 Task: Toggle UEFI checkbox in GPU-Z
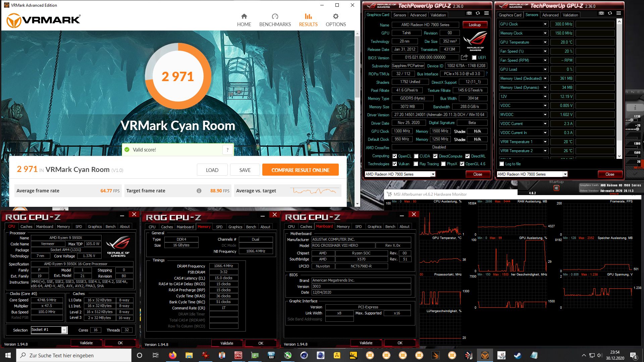coord(474,58)
